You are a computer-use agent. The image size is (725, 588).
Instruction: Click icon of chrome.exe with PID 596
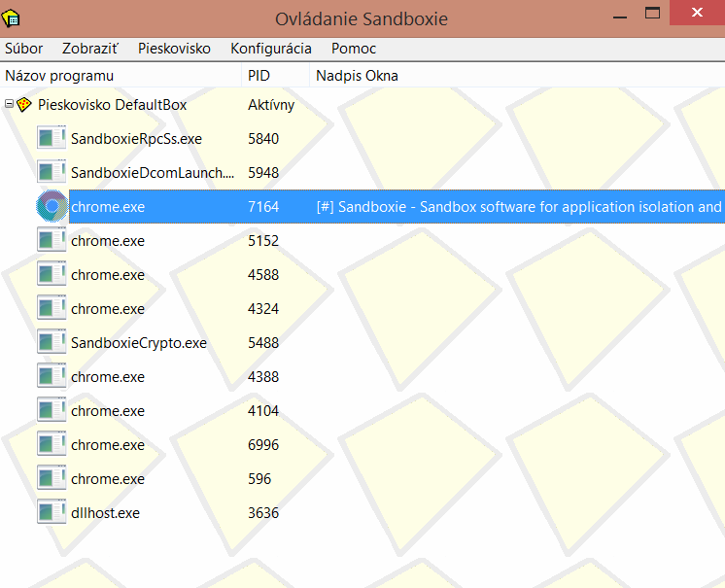[x=52, y=478]
